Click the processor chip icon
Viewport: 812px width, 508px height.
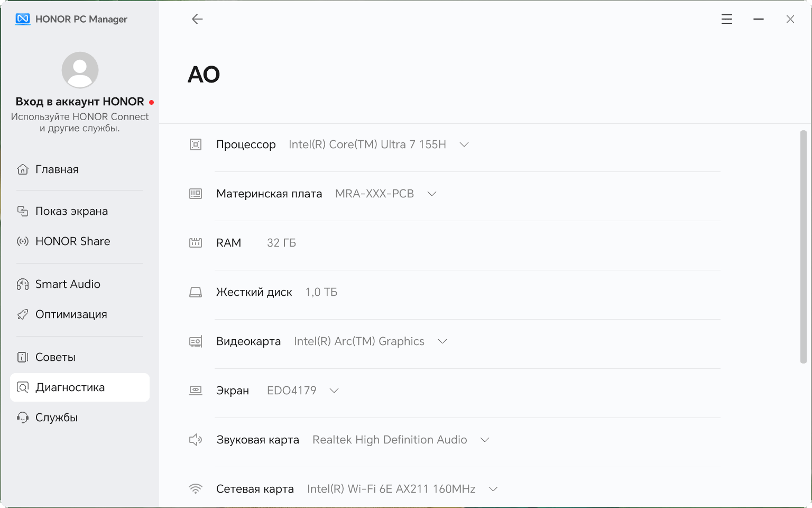point(196,144)
